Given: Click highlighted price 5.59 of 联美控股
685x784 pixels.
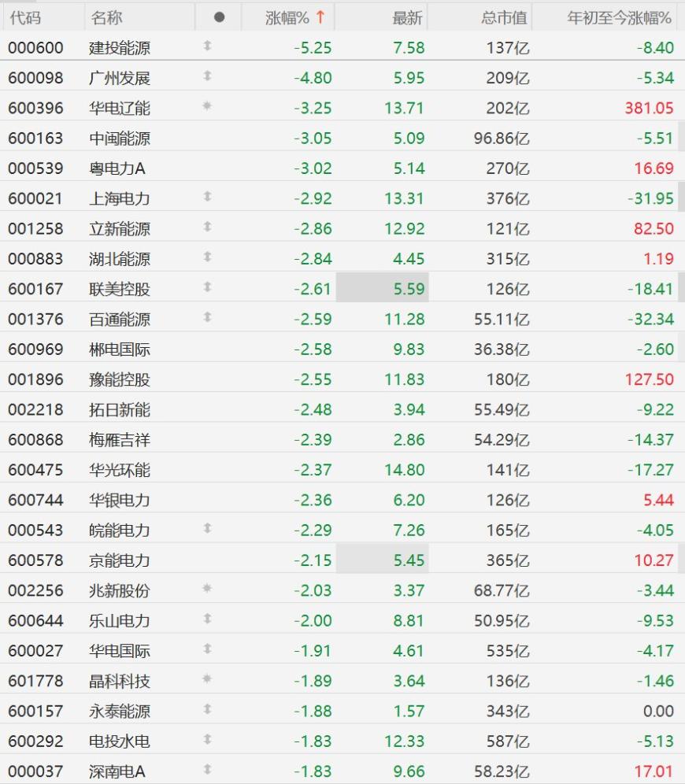Looking at the screenshot, I should click(x=409, y=289).
